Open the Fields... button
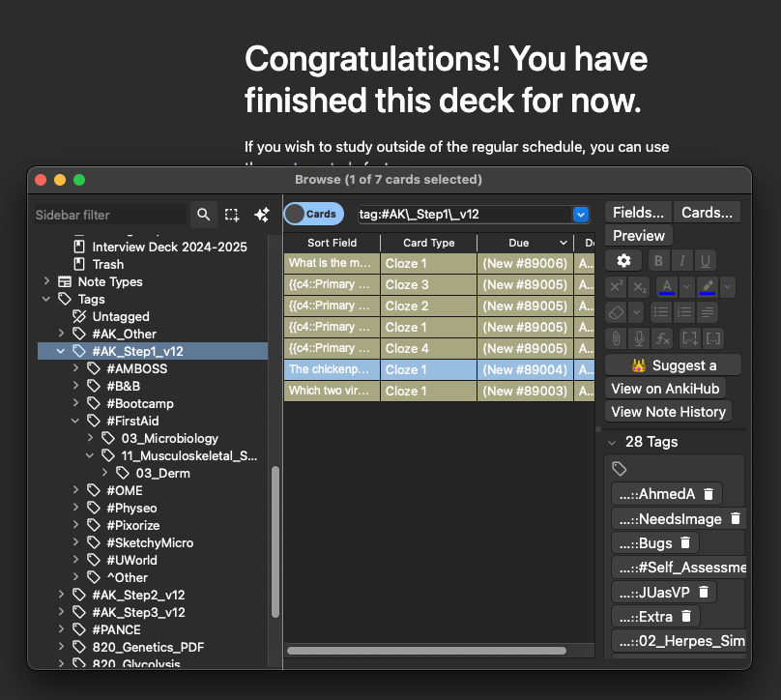 (638, 212)
